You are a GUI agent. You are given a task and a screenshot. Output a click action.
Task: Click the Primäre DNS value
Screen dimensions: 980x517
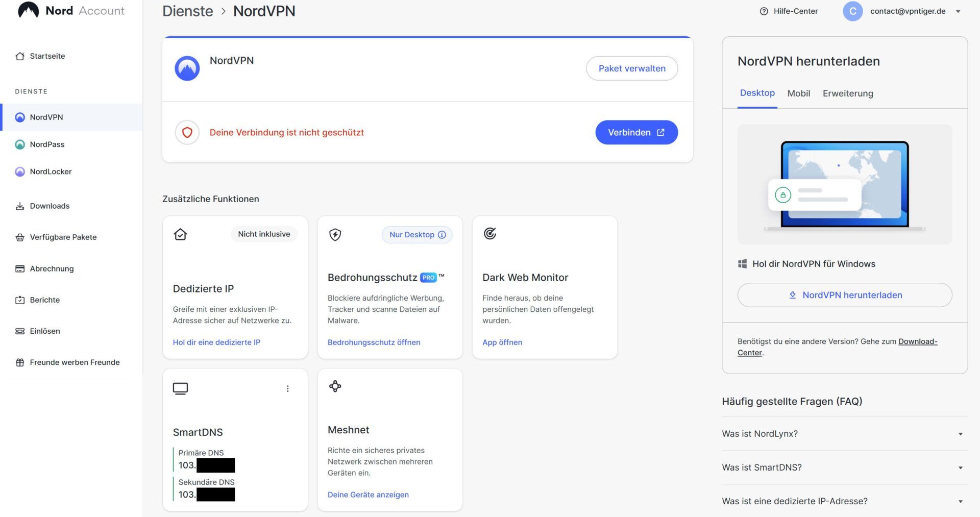[x=206, y=465]
